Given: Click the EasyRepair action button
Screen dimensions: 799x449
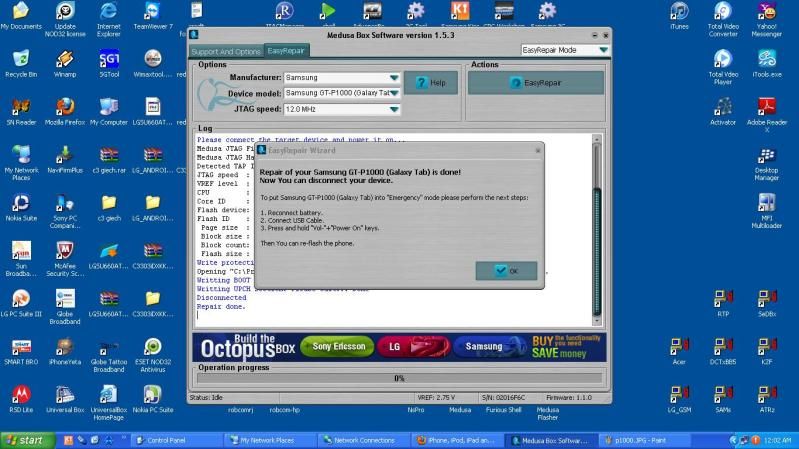Looking at the screenshot, I should click(x=536, y=83).
